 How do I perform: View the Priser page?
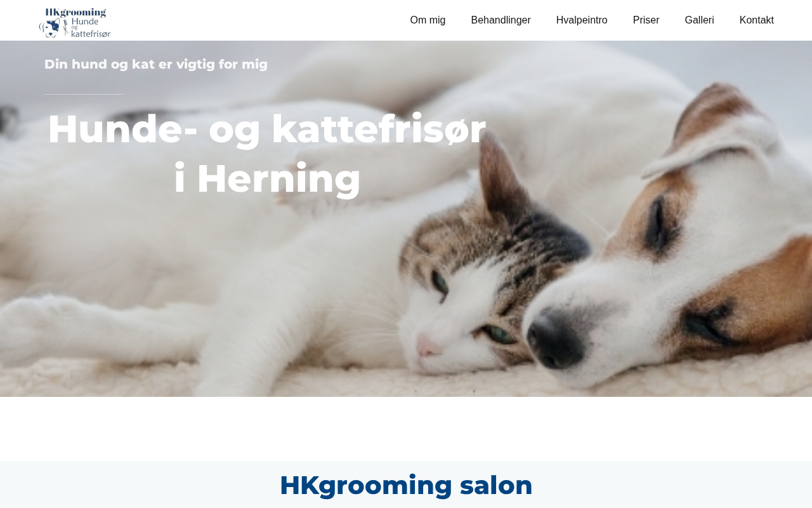[x=646, y=20]
